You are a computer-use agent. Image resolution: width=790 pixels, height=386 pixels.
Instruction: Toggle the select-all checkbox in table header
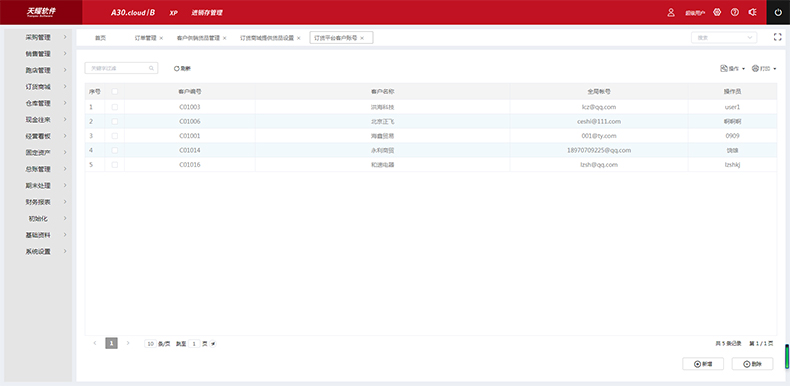[115, 92]
